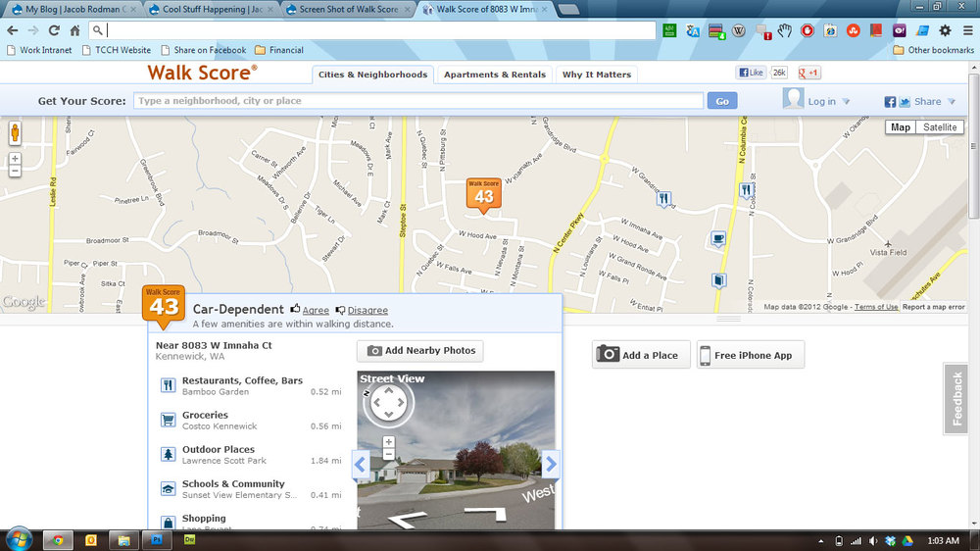Click the Add a Place button

pos(641,355)
